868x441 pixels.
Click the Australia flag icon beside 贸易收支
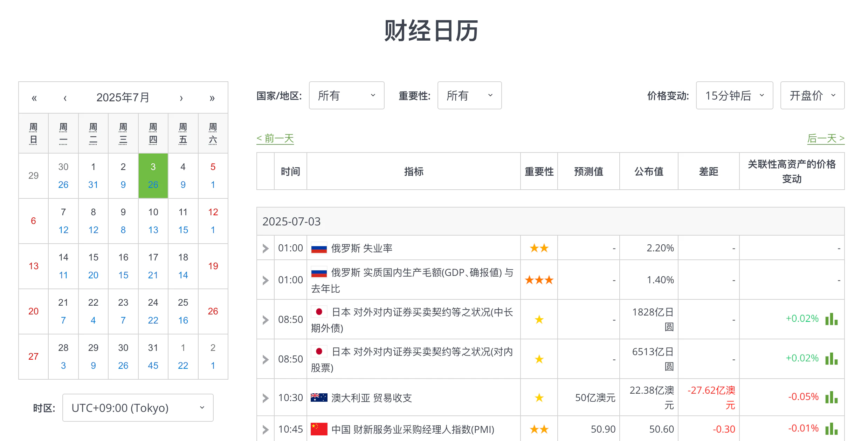pyautogui.click(x=319, y=397)
